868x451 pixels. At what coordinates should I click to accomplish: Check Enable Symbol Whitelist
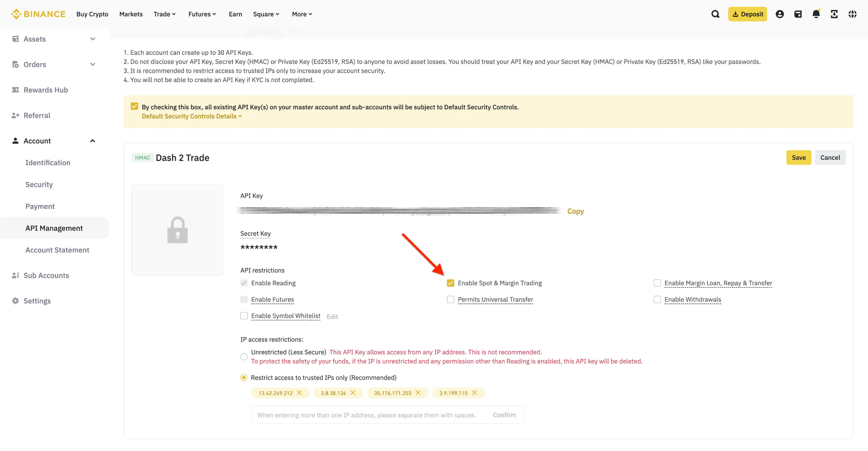click(x=244, y=316)
